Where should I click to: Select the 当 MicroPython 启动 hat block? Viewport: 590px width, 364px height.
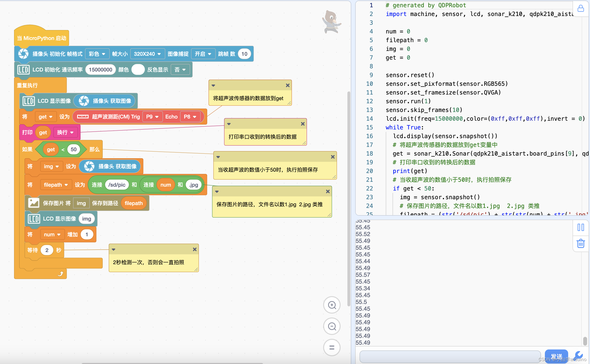(42, 38)
